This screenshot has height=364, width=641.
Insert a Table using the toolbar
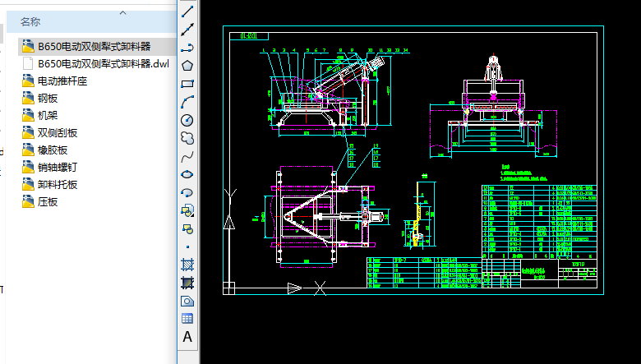click(x=187, y=319)
